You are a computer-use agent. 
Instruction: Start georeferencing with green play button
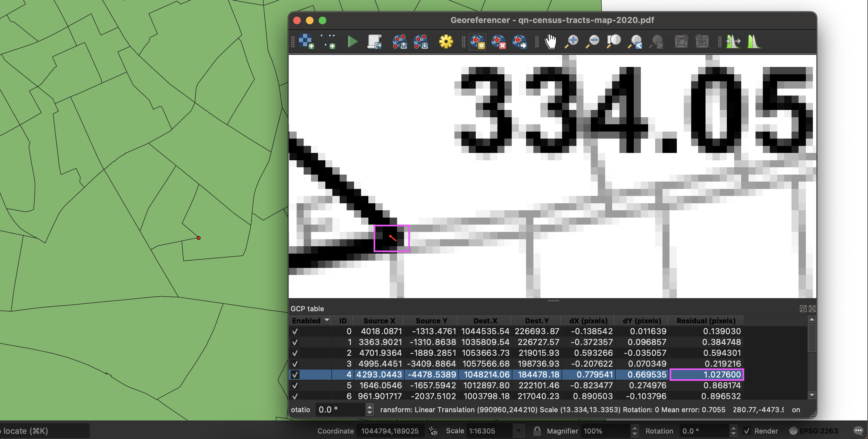tap(353, 42)
